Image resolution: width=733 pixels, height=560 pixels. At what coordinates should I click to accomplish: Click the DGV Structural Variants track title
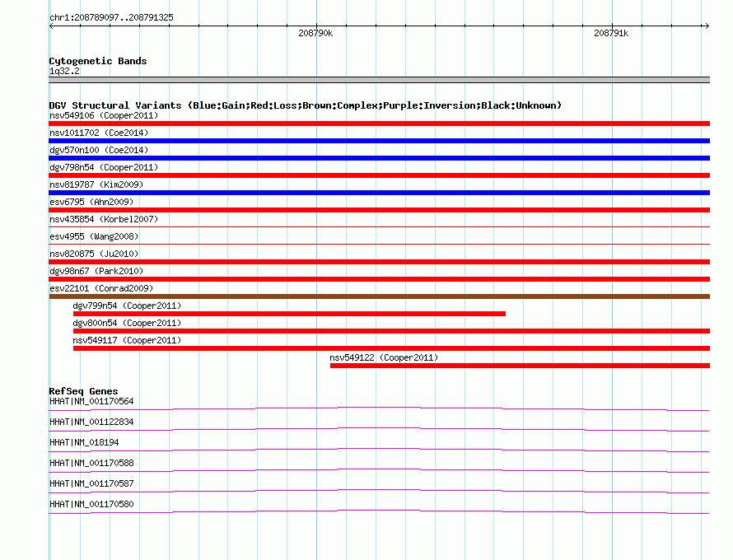306,105
